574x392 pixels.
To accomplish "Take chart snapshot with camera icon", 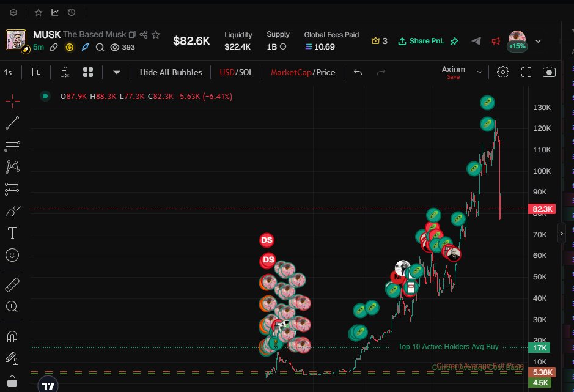I will tap(549, 72).
